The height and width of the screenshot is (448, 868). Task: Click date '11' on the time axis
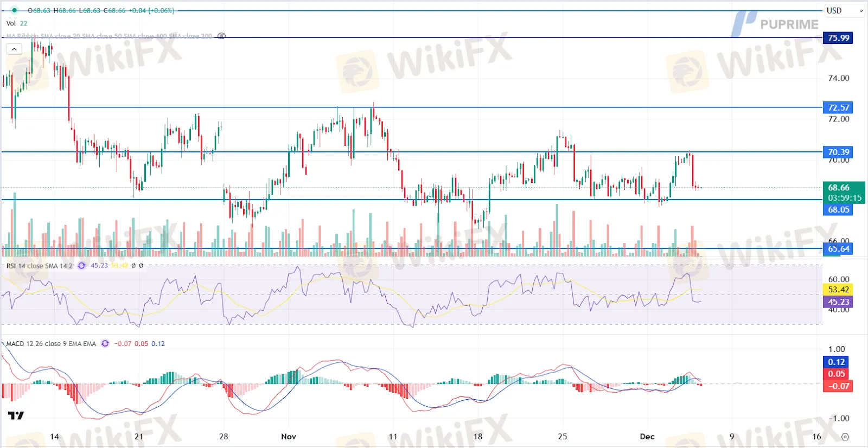[393, 437]
